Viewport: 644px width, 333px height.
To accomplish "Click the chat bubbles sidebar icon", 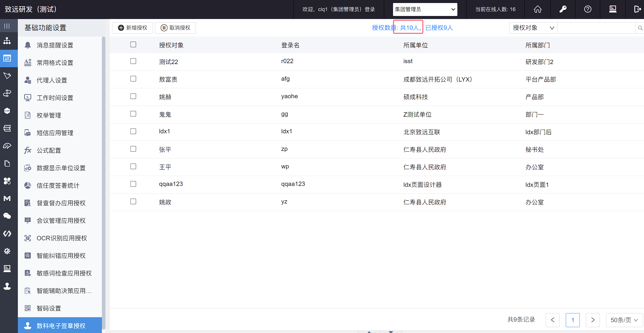I will click(x=7, y=216).
